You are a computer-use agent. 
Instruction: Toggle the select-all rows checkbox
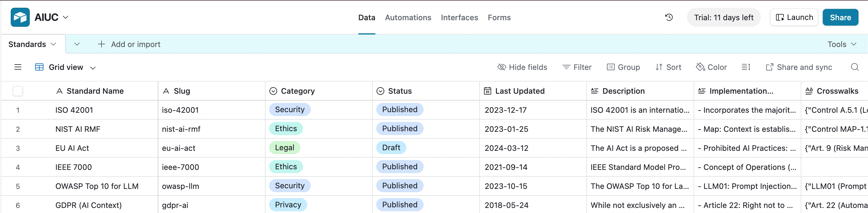coord(18,91)
